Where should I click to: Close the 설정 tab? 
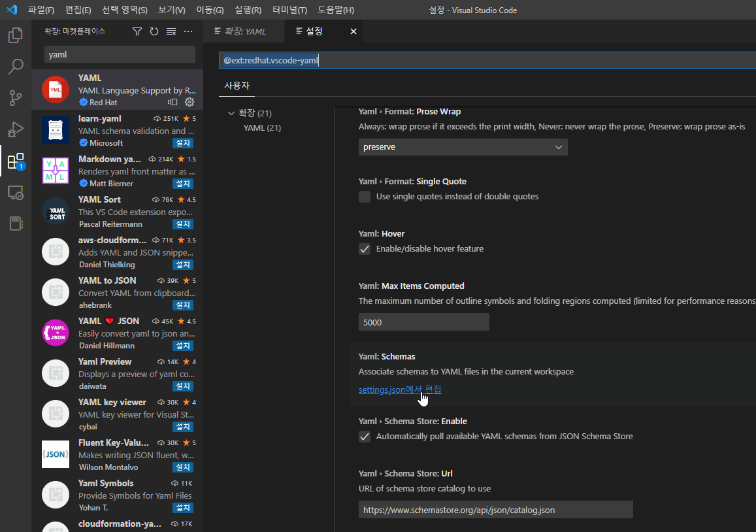[353, 31]
